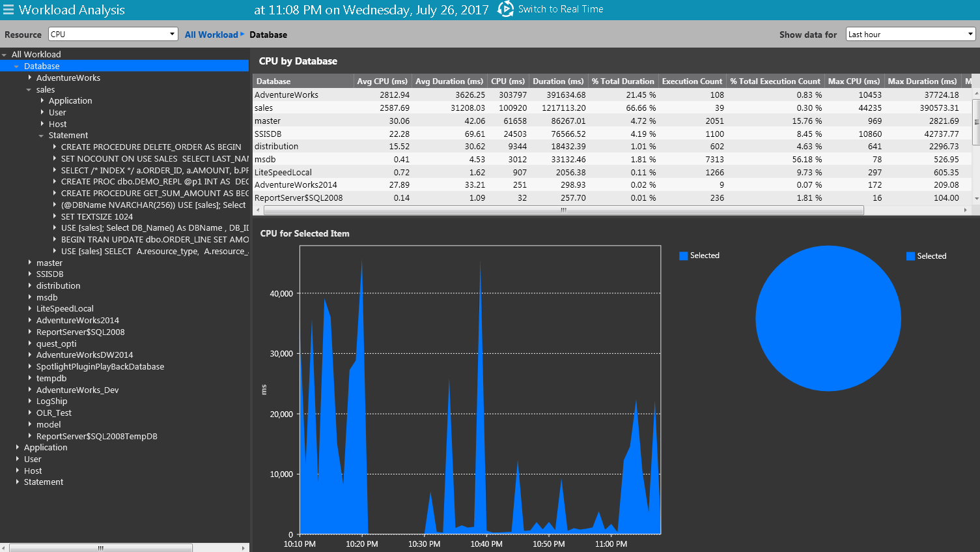Click the blue pie chart

(828, 318)
